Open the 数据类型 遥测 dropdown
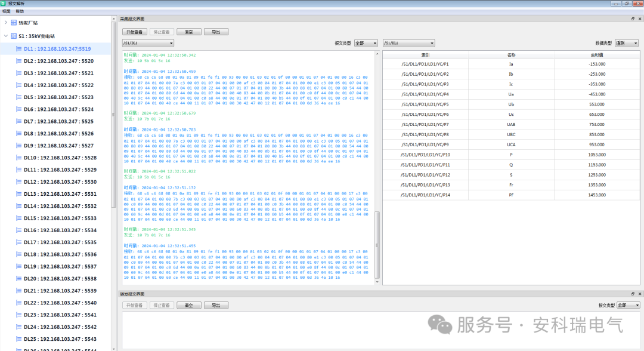644x351 pixels. click(627, 43)
